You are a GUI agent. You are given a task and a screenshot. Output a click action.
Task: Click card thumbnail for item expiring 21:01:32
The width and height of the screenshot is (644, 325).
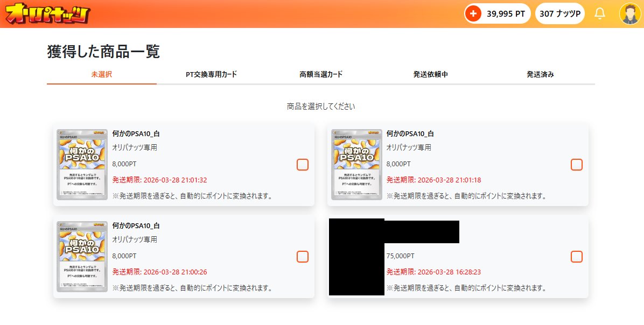pyautogui.click(x=82, y=165)
